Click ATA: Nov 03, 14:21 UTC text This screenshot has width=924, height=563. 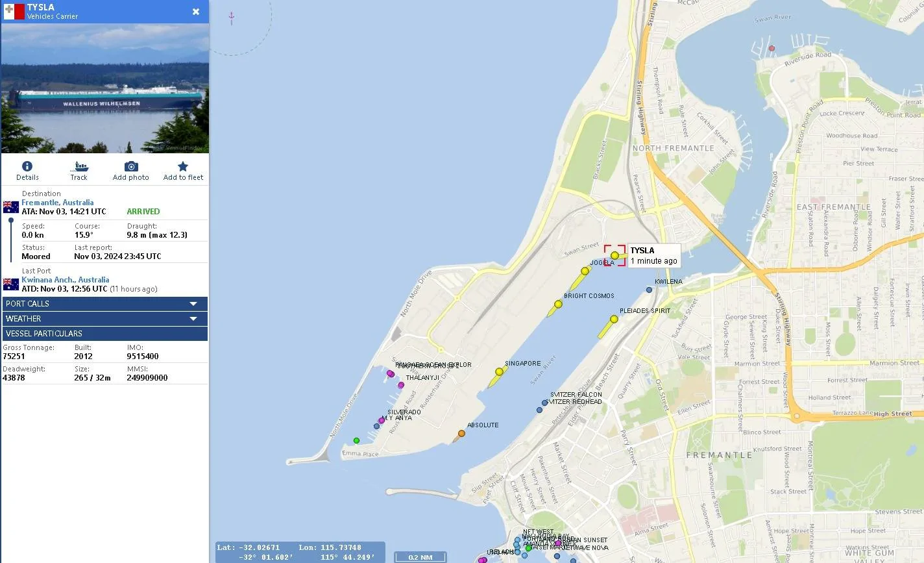[x=64, y=212]
